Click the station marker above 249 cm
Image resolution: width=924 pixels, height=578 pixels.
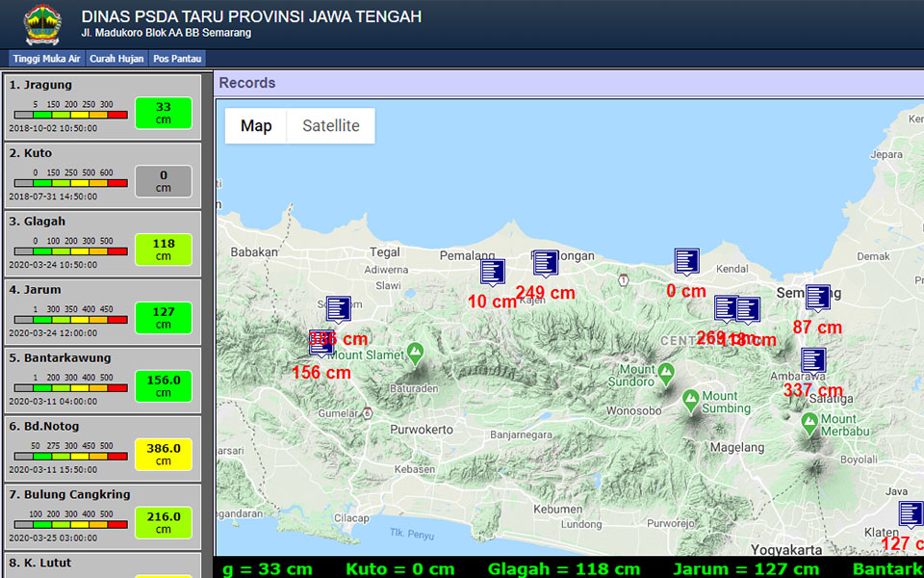pos(546,263)
